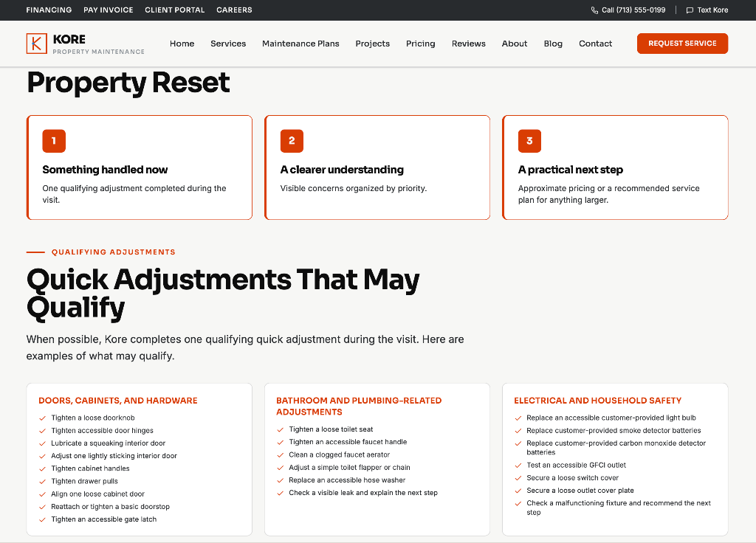Click checkmark next to Tighten accessible door hinges

pos(42,431)
